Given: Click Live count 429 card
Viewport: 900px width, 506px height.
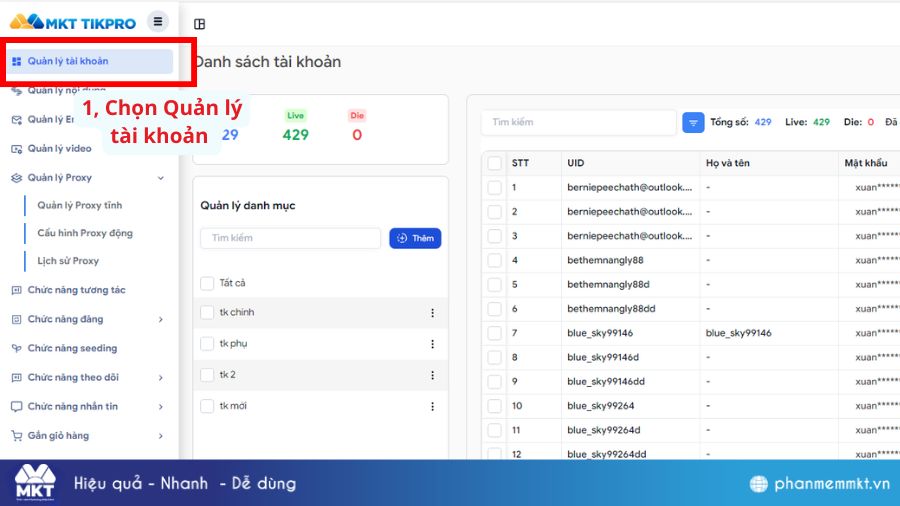Looking at the screenshot, I should coord(296,127).
